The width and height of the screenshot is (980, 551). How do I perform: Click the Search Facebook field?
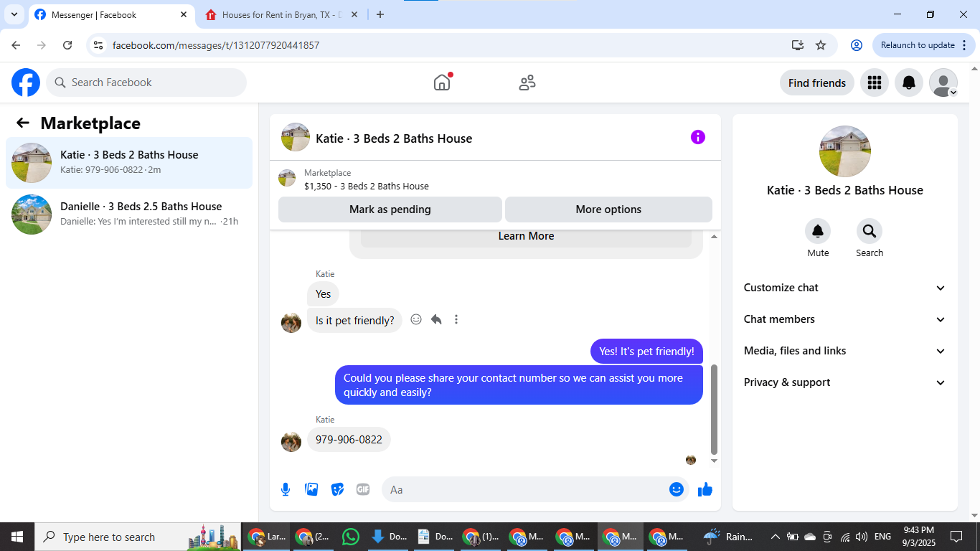(146, 83)
